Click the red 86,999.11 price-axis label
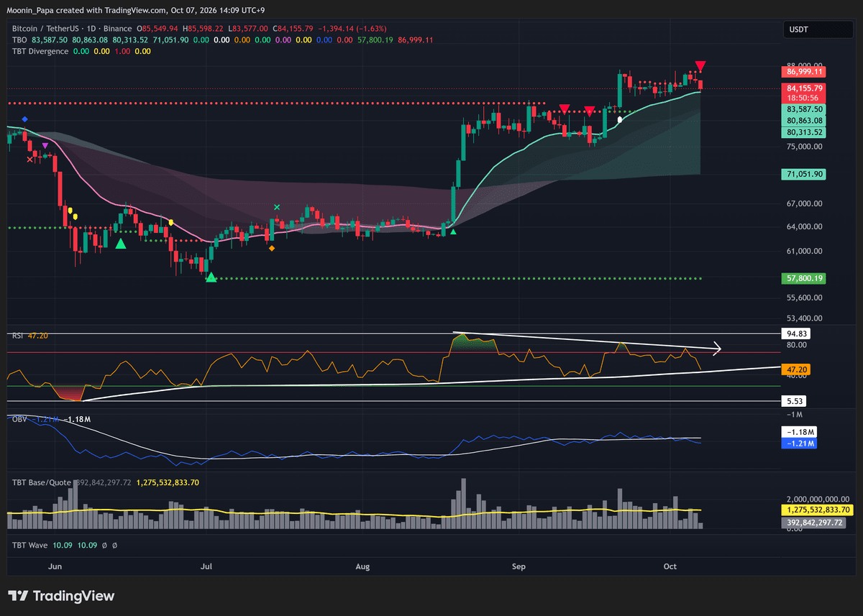The image size is (863, 616). [x=805, y=72]
